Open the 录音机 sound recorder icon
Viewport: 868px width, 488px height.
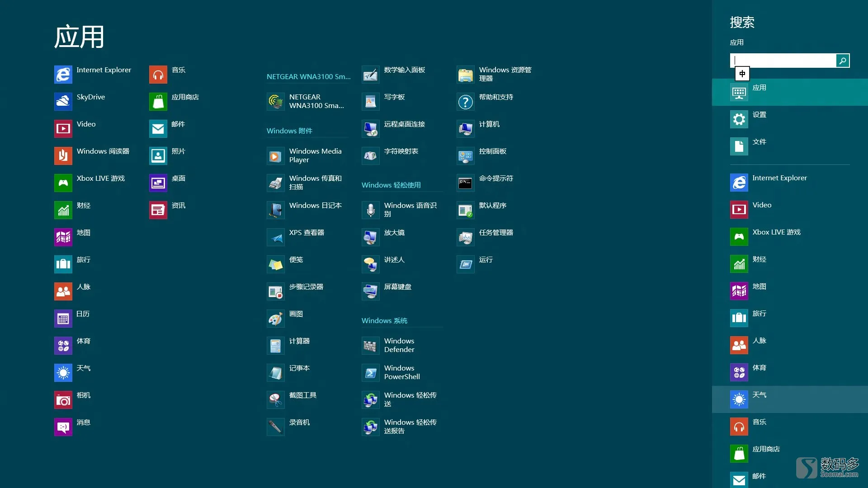276,427
